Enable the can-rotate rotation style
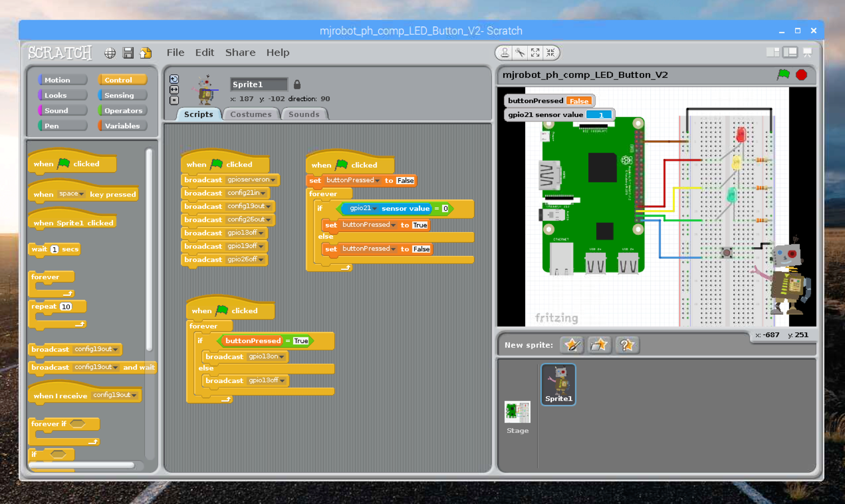845x504 pixels. 174,79
